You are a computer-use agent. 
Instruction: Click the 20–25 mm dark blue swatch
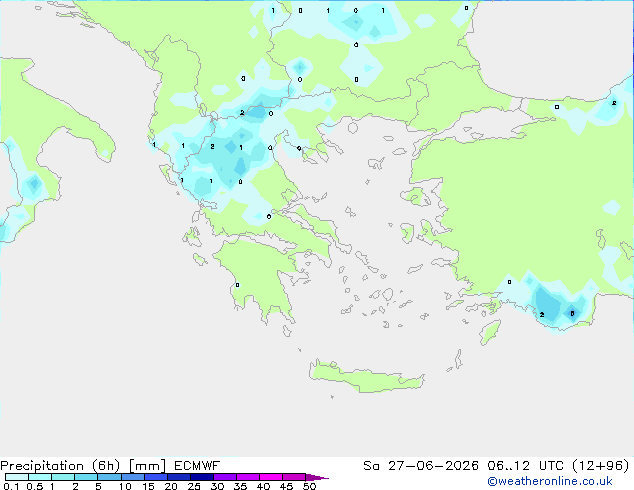point(179,477)
